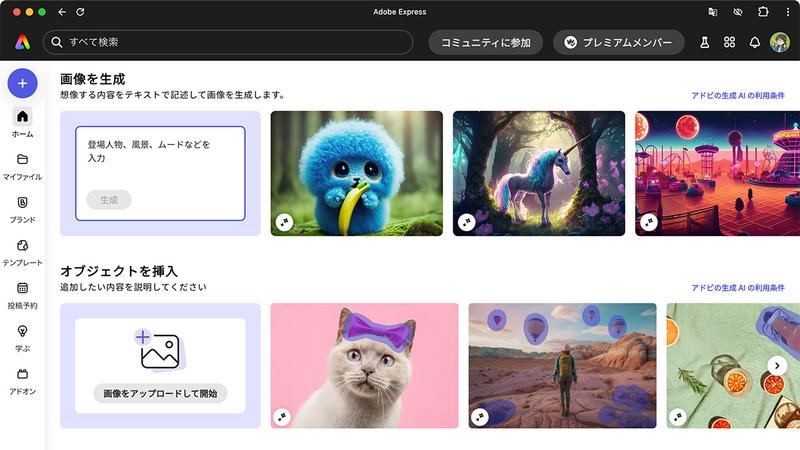
Task: Click the コミュニティに参加 button
Action: coord(486,42)
